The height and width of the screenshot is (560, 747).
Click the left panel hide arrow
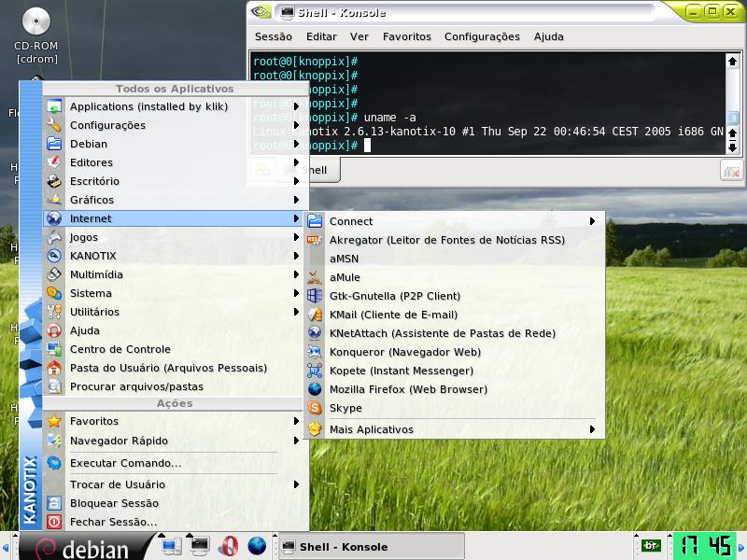point(6,546)
